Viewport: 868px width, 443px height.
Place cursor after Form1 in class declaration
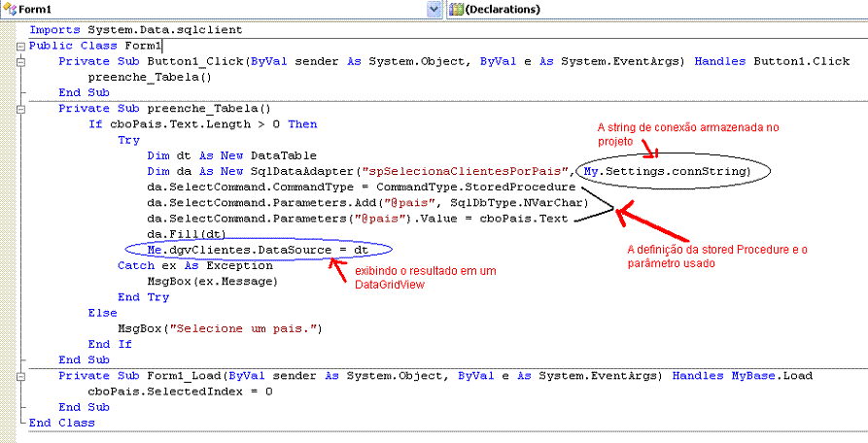[161, 46]
